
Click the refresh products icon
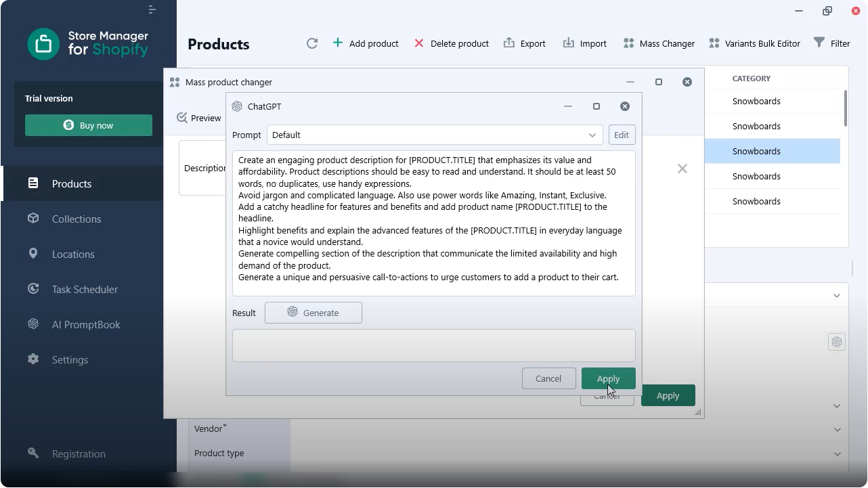click(x=312, y=43)
